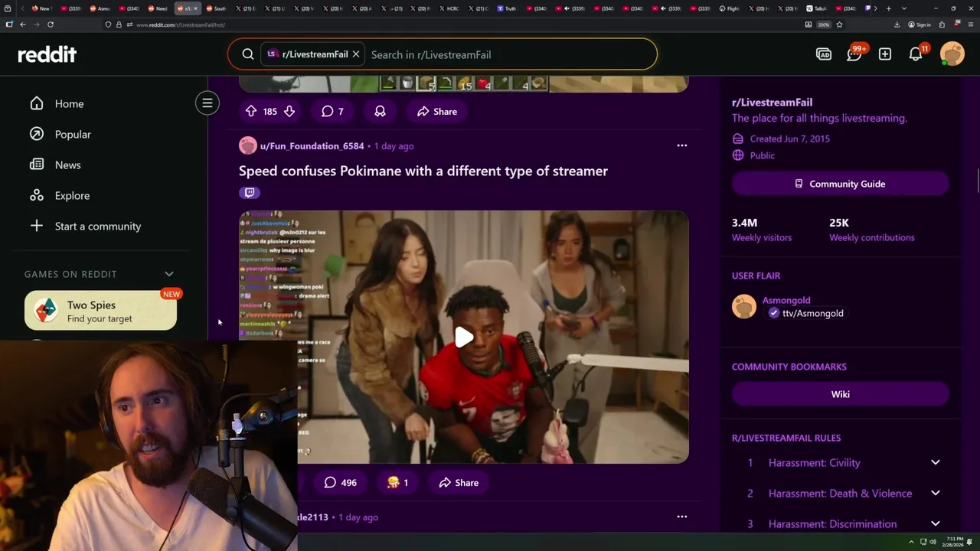Image resolution: width=980 pixels, height=551 pixels.
Task: Close the active reddit browser tab
Action: pos(195,8)
